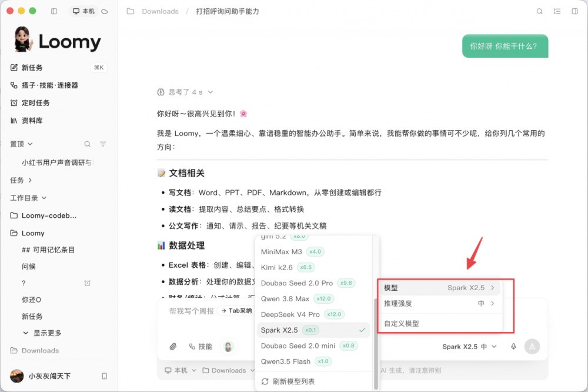This screenshot has width=588, height=392.
Task: Click the avatar icon in input bar
Action: (x=228, y=347)
